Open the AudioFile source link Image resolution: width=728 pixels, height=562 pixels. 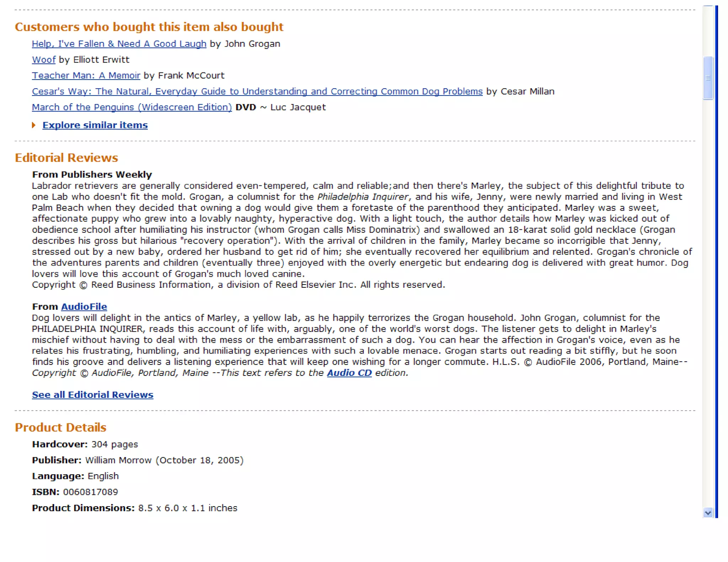[x=84, y=307]
